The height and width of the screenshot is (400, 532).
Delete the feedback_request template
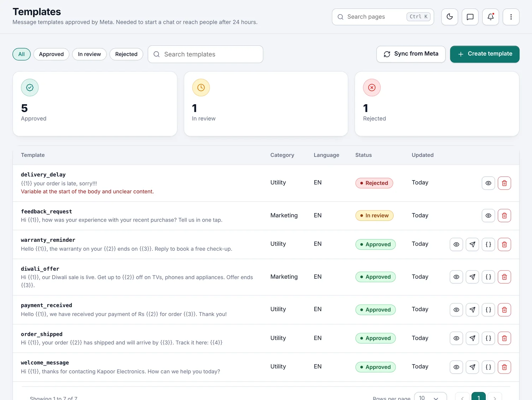504,216
